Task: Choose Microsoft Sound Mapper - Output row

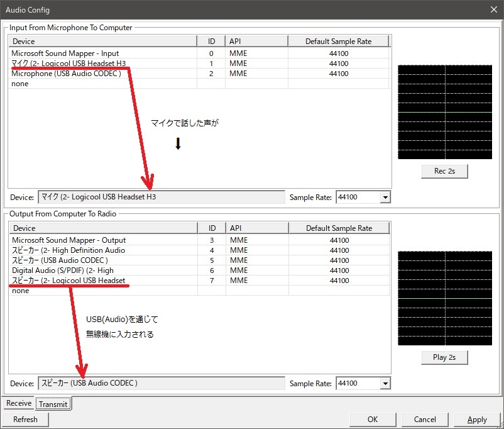Action: pyautogui.click(x=68, y=240)
